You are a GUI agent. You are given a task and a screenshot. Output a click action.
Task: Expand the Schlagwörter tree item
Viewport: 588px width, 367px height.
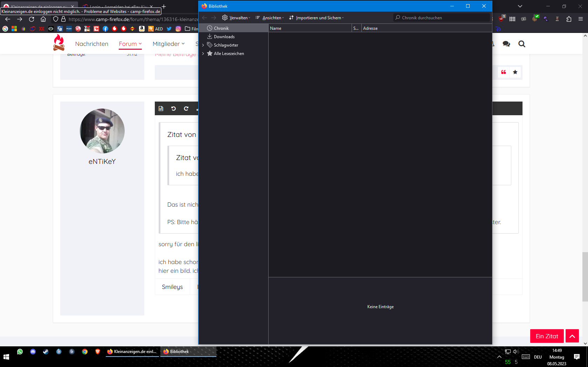tap(203, 45)
